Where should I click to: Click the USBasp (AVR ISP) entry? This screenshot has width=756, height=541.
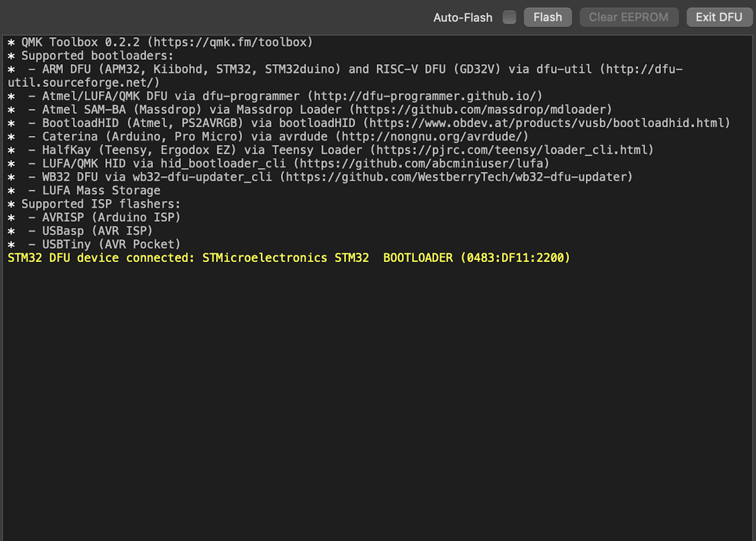pyautogui.click(x=97, y=231)
